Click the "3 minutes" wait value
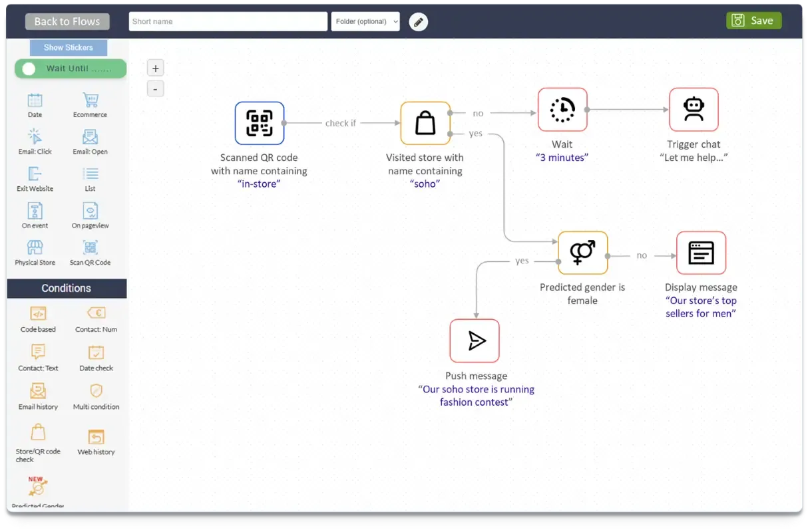 562,158
